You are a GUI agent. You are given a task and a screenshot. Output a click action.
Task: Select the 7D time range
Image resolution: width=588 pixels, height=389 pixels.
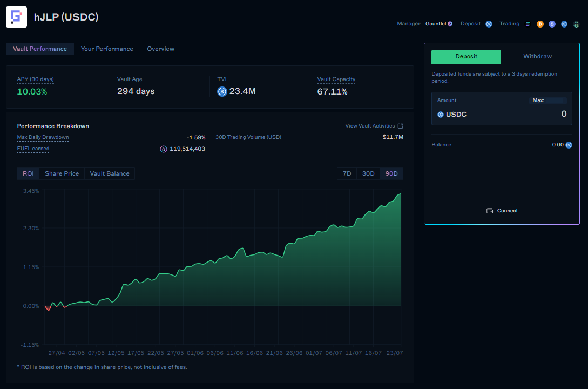347,173
